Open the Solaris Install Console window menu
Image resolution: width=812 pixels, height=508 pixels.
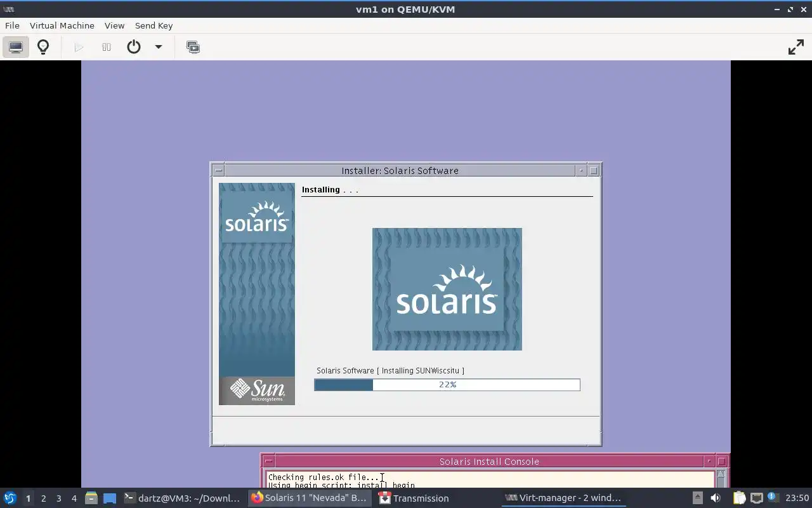point(268,462)
